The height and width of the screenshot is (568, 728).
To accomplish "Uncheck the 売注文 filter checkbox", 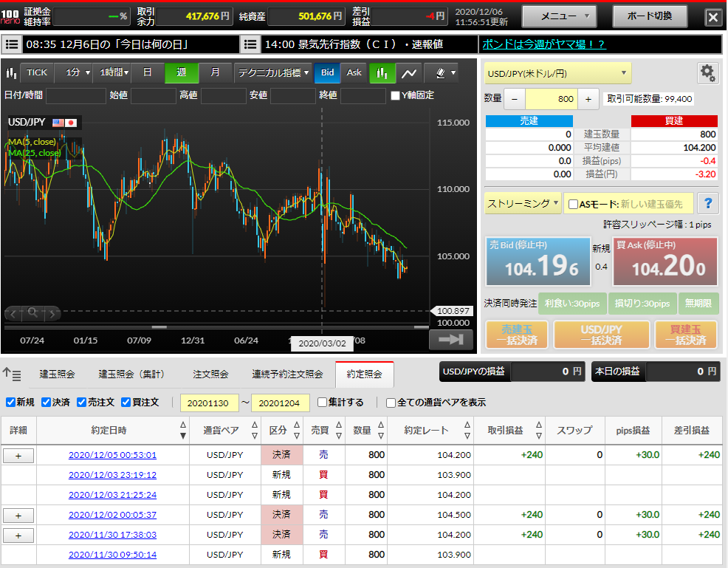I will click(x=82, y=403).
